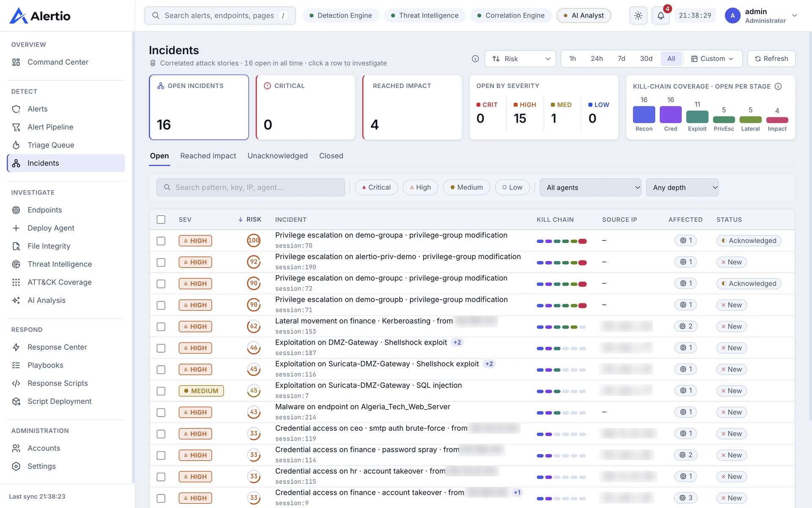The width and height of the screenshot is (812, 508).
Task: Click info icon beside Kill-Chain Coverage title
Action: 778,86
